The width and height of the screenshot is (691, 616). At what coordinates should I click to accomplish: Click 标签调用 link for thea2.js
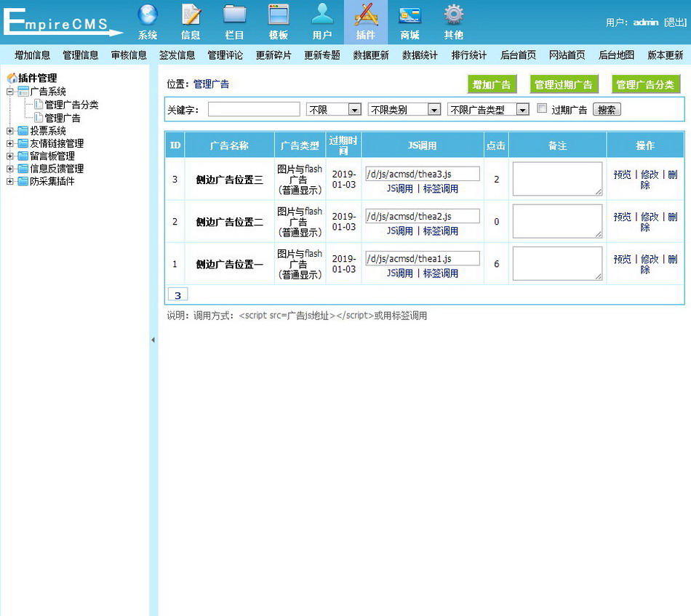point(441,231)
